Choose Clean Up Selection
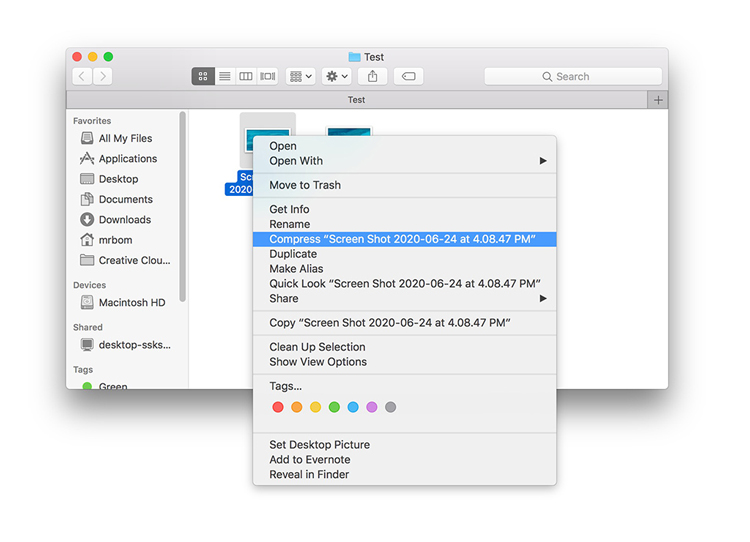This screenshot has height=542, width=750. (x=404, y=347)
